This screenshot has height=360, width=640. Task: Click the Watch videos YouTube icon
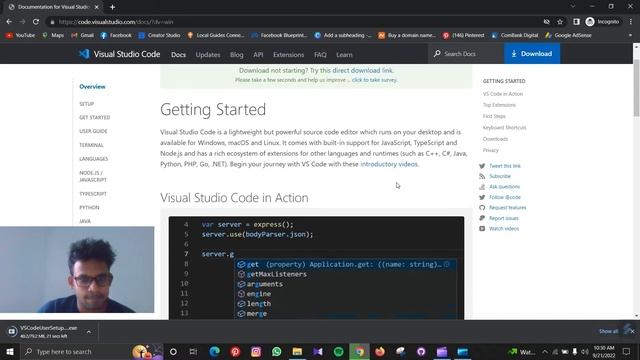(x=482, y=229)
